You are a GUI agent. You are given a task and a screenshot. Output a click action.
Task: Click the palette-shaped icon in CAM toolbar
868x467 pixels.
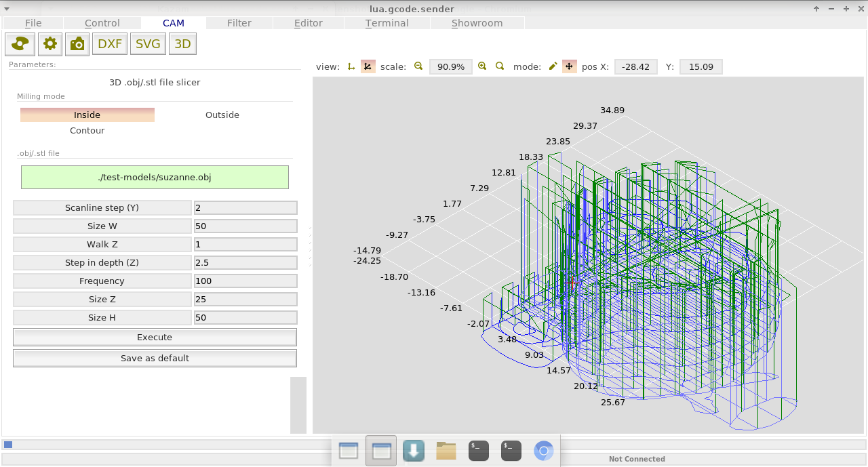20,44
